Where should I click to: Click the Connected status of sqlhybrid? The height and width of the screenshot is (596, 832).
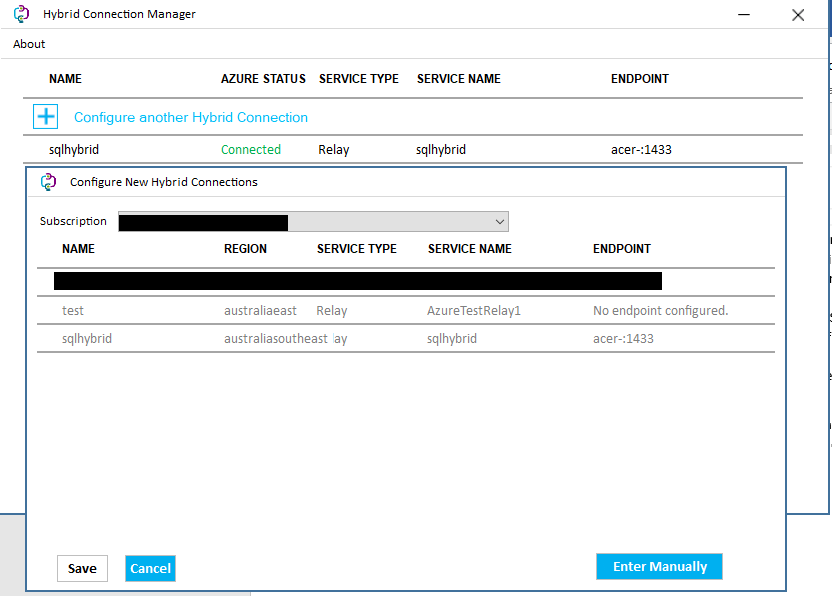pos(251,150)
